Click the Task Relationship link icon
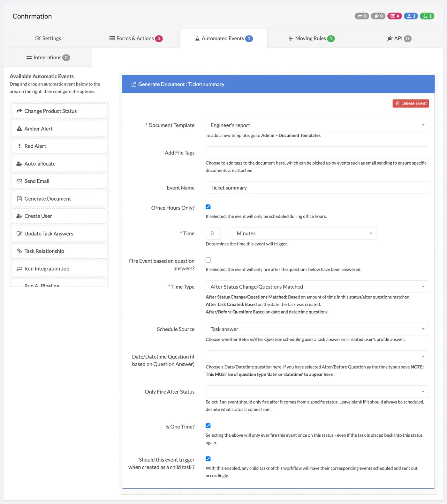 point(19,251)
